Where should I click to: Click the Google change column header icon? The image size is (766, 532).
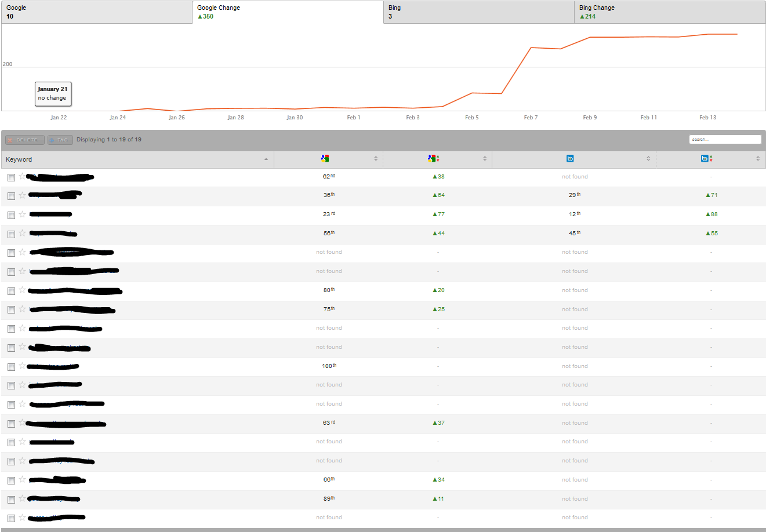pyautogui.click(x=433, y=158)
